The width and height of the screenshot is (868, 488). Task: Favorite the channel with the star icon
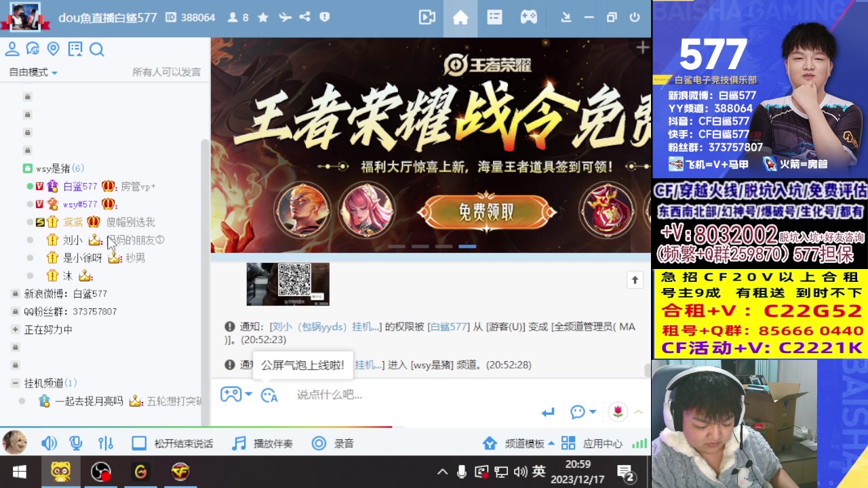pos(263,18)
